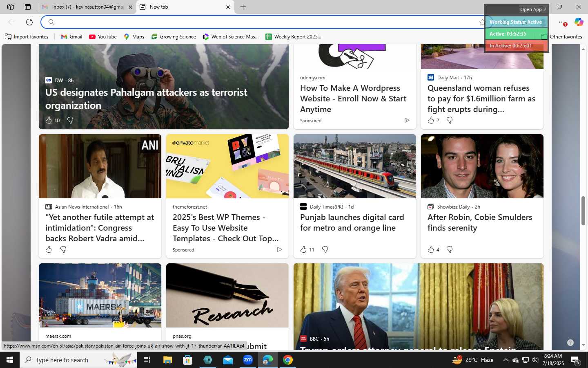Open the Growing Science bookmark

[x=174, y=37]
